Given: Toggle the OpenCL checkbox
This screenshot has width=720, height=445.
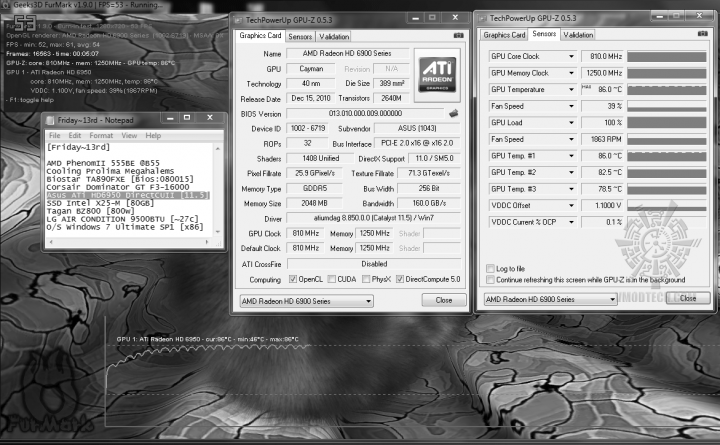Looking at the screenshot, I should click(292, 279).
